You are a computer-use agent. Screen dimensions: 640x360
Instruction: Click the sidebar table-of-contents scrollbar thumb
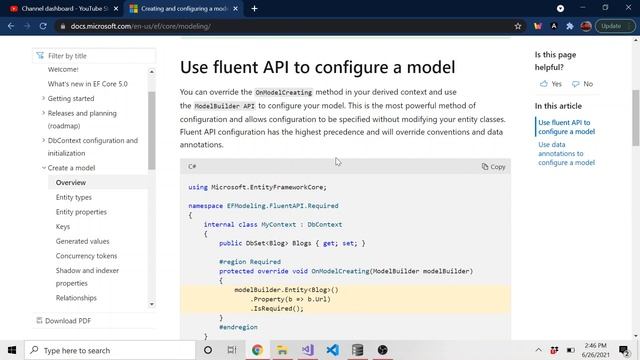pos(151,131)
